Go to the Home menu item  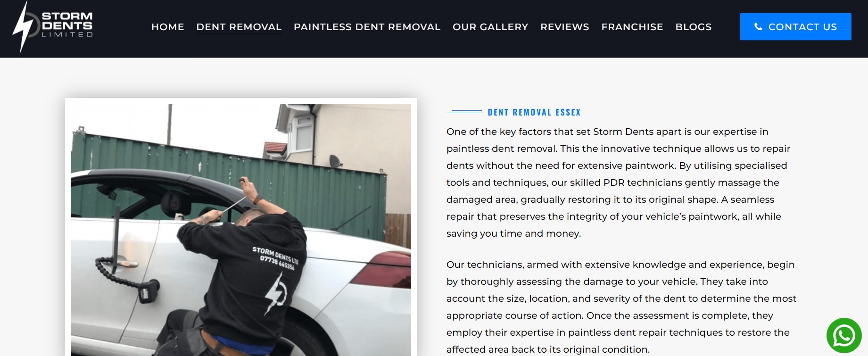click(167, 27)
